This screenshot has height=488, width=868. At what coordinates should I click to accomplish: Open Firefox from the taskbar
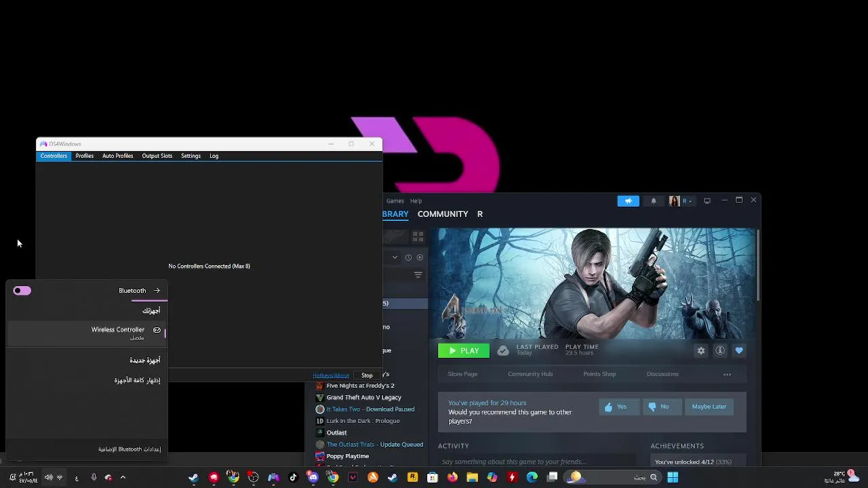[x=452, y=477]
